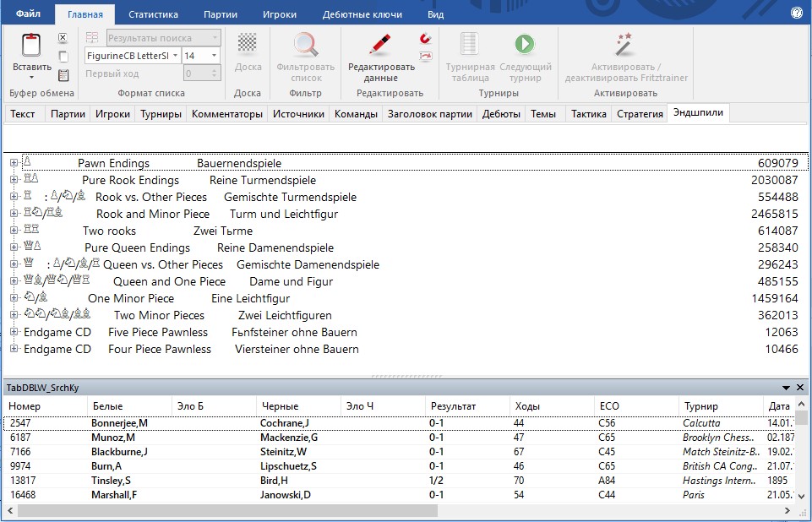Click the Турнирная таблица icon
Screen dimensions: 812x522
(x=469, y=45)
